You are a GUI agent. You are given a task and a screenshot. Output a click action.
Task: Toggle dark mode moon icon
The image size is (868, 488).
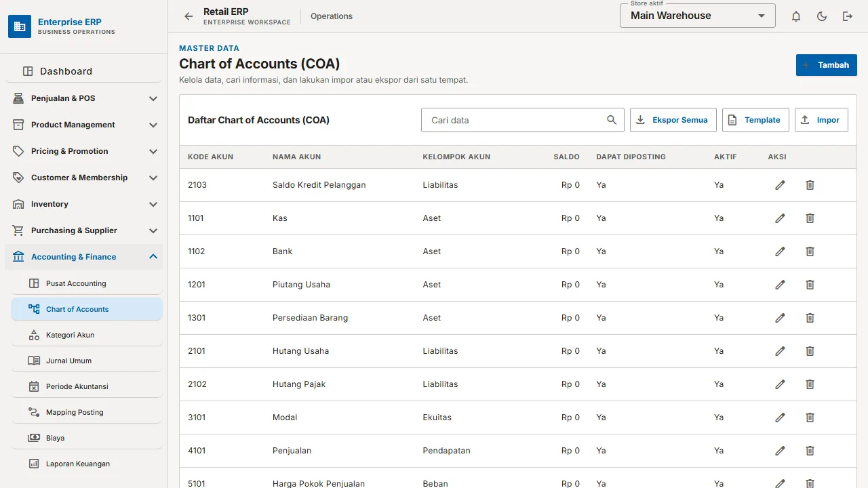pos(822,16)
